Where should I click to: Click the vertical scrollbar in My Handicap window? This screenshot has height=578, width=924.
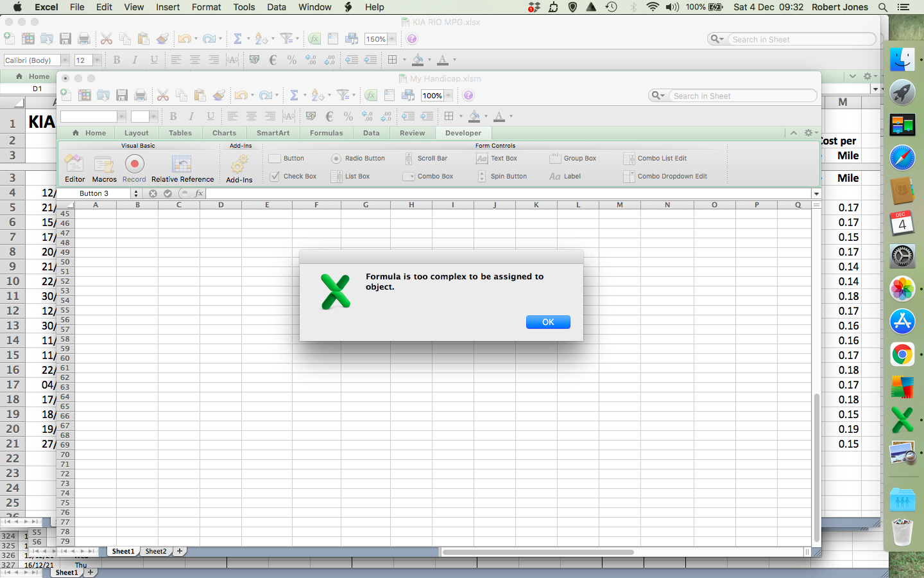point(816,467)
